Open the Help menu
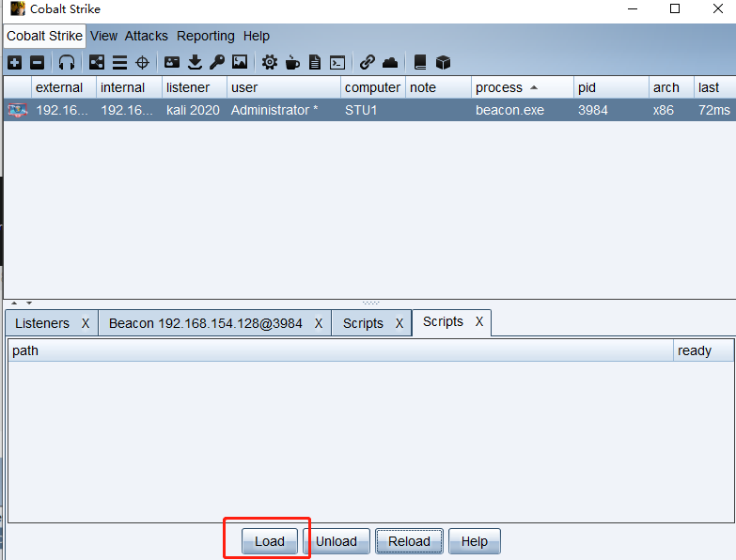The height and width of the screenshot is (560, 736). click(257, 36)
